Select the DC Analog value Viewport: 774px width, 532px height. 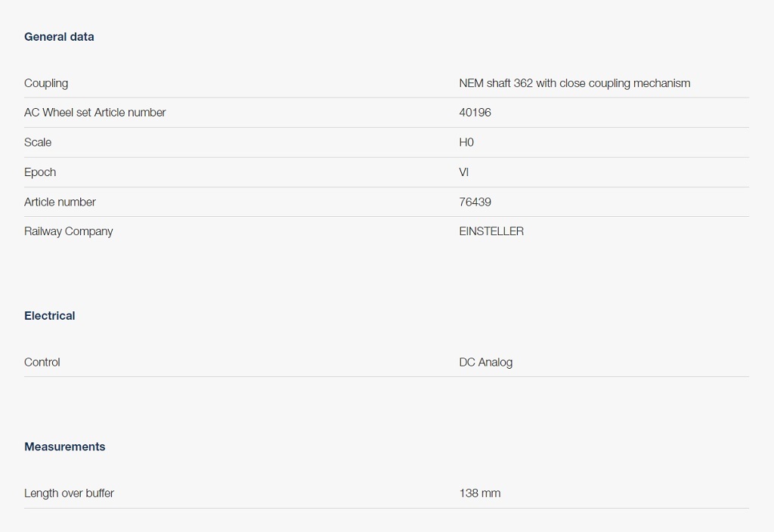485,362
